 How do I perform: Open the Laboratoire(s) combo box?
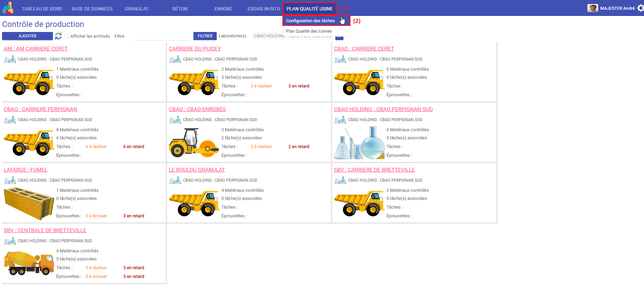coord(298,36)
